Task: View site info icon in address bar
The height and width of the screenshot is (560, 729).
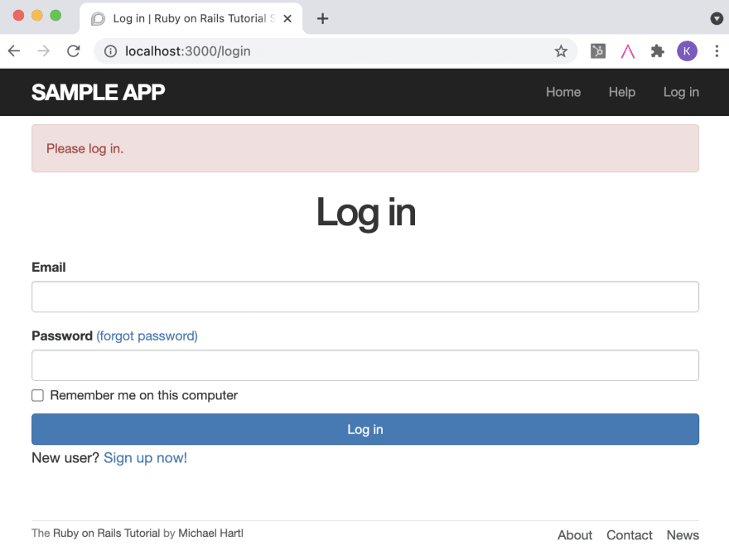Action: [x=111, y=51]
